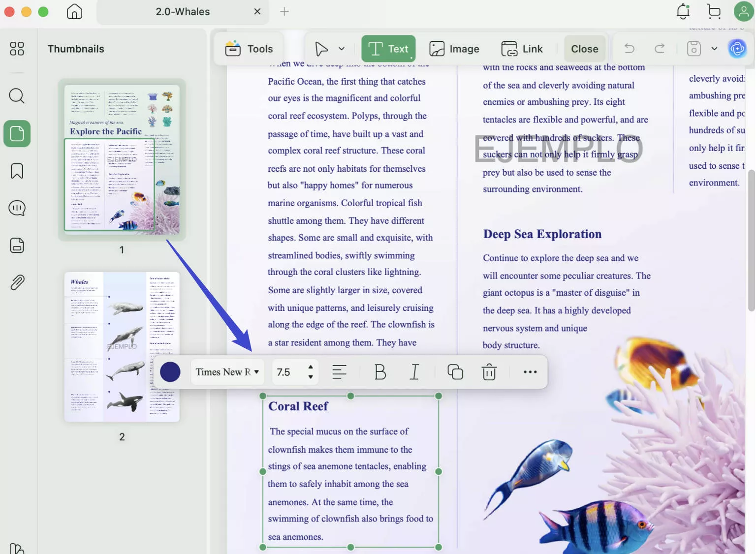Switch to the 2.0-Whales tab
Screen dimensions: 756x554
183,11
